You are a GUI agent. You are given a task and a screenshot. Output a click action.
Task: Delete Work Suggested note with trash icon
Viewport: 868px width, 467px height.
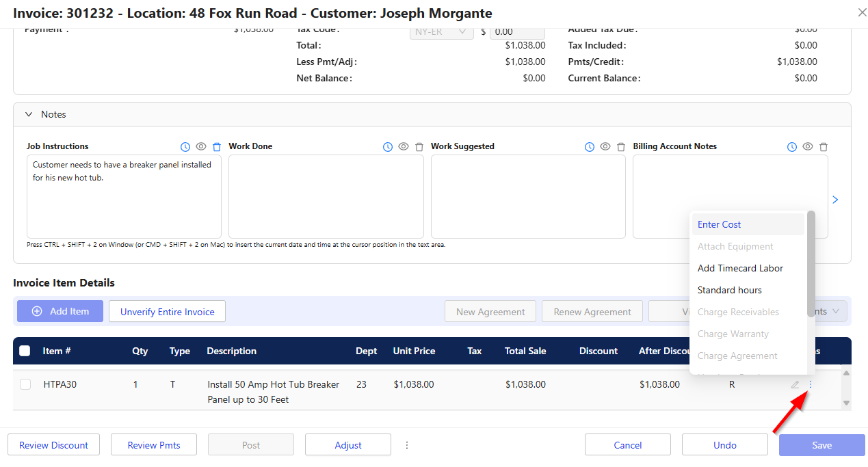click(x=621, y=147)
